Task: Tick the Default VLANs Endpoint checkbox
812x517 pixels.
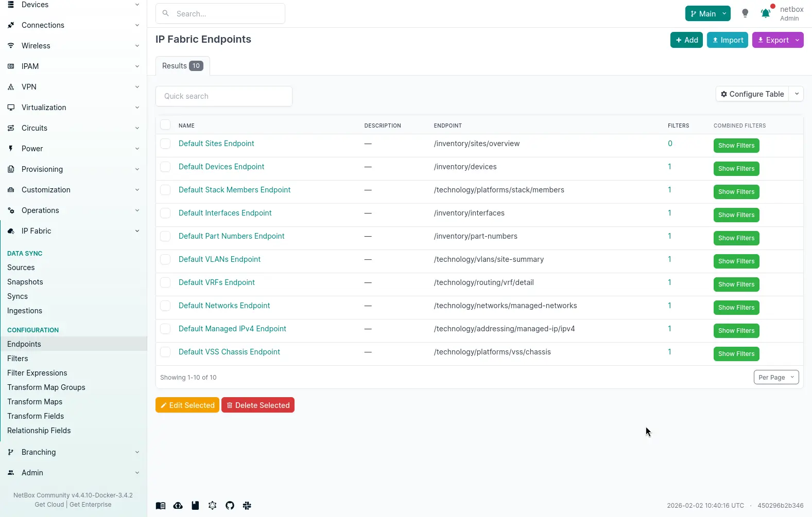Action: click(x=165, y=259)
